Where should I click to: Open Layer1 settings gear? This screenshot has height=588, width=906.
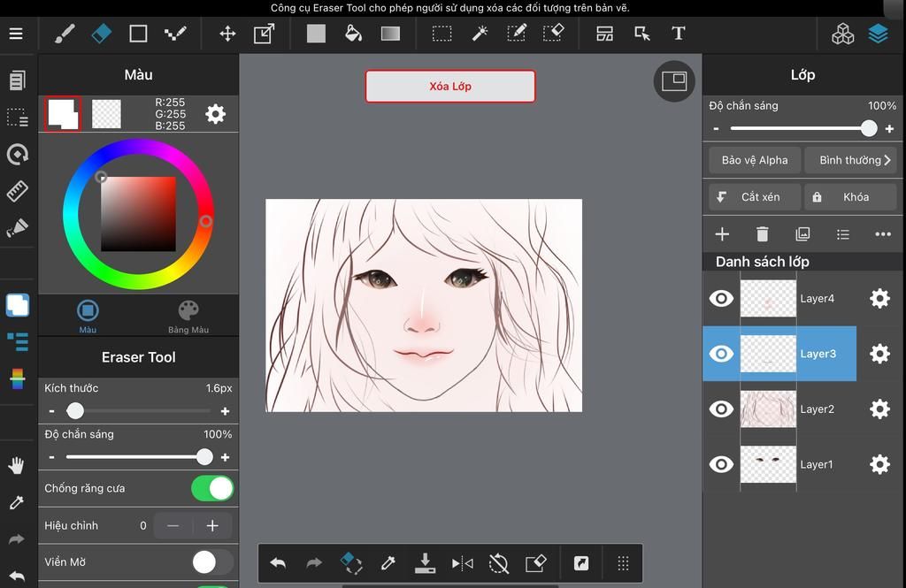(x=880, y=464)
